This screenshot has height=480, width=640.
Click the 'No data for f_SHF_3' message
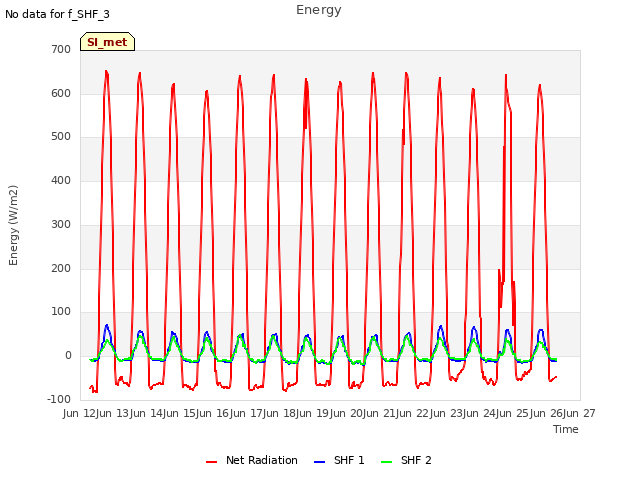(57, 14)
